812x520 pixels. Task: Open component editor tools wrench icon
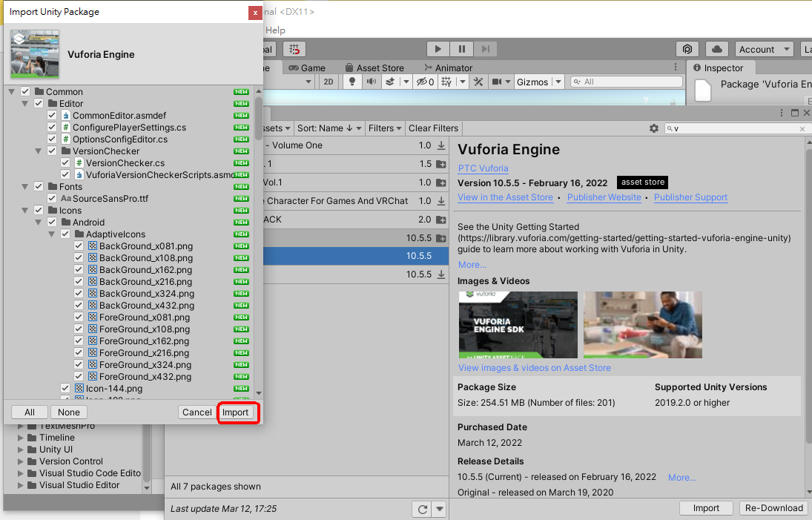pyautogui.click(x=478, y=82)
